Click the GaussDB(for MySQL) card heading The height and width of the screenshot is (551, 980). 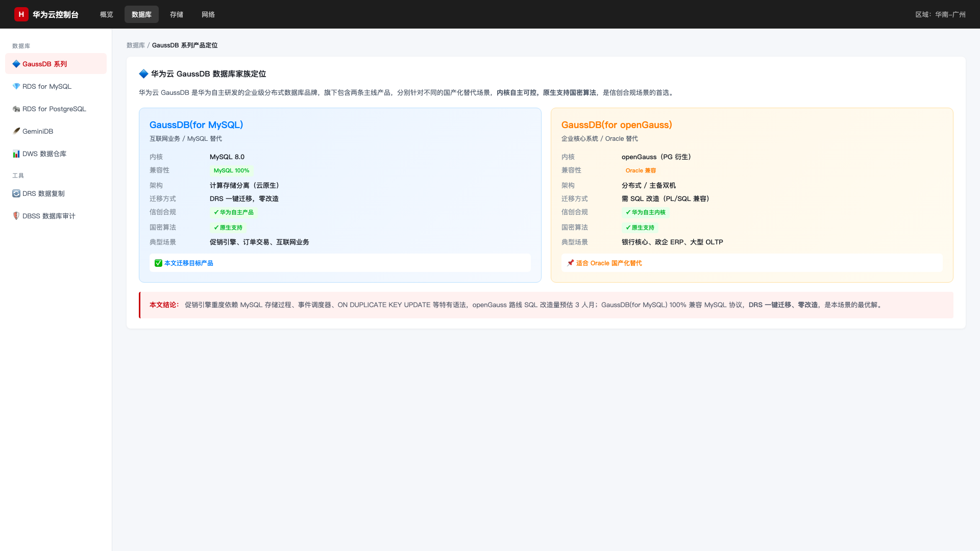196,125
